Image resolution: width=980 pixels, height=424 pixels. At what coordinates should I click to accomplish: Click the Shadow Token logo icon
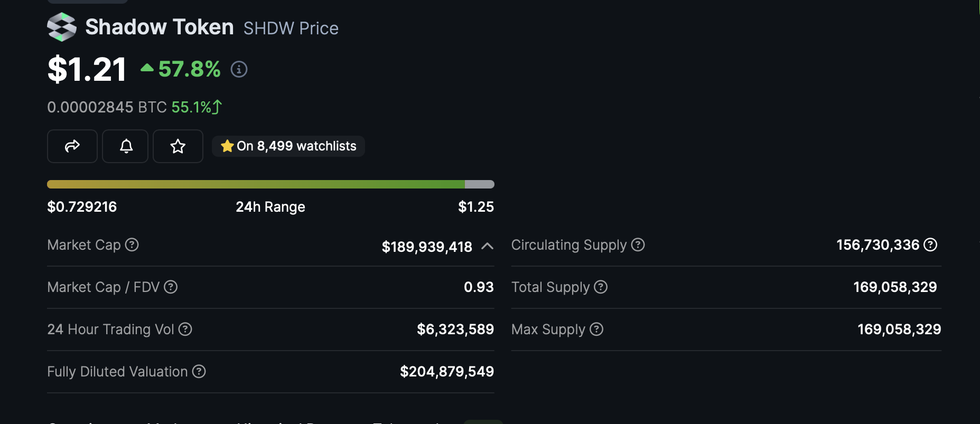tap(62, 27)
